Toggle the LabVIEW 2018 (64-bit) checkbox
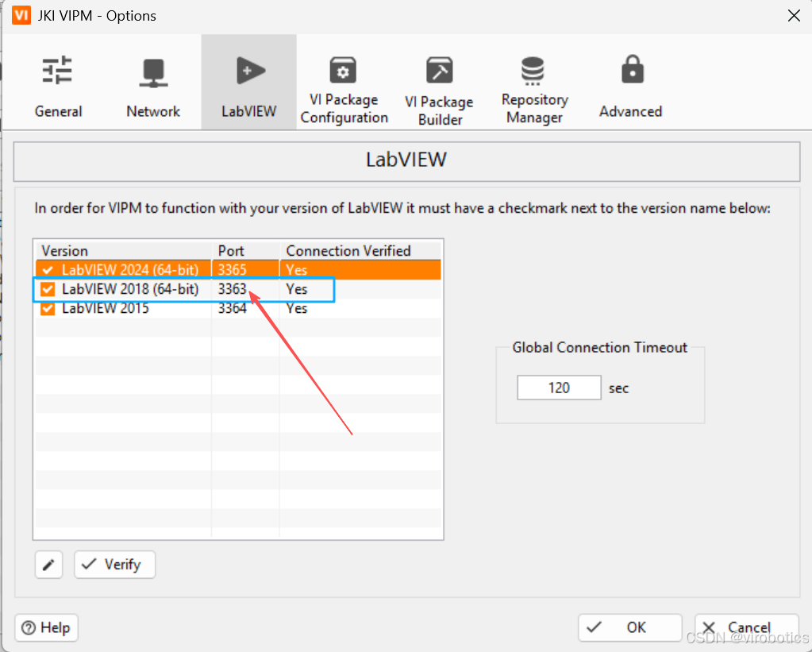The width and height of the screenshot is (812, 652). 46,289
